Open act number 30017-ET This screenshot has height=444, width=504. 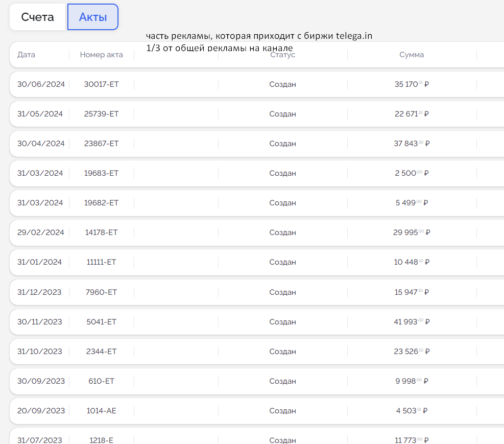pyautogui.click(x=101, y=84)
